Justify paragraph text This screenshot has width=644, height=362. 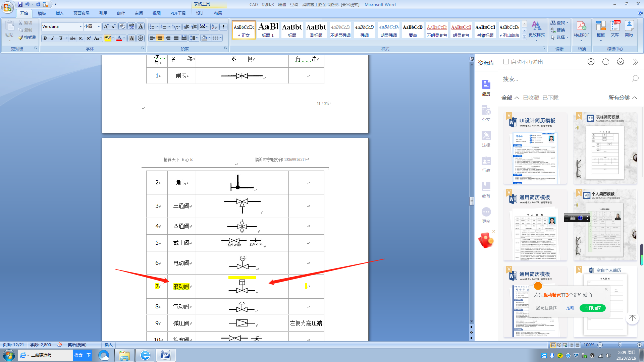[x=176, y=38]
